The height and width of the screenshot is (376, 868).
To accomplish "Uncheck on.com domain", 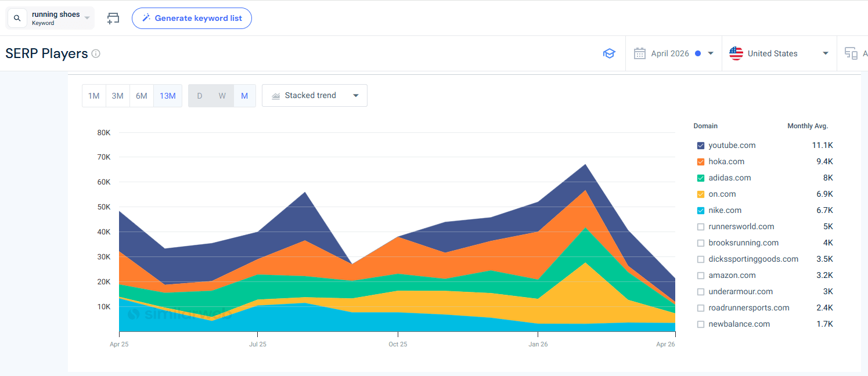I will pyautogui.click(x=701, y=194).
